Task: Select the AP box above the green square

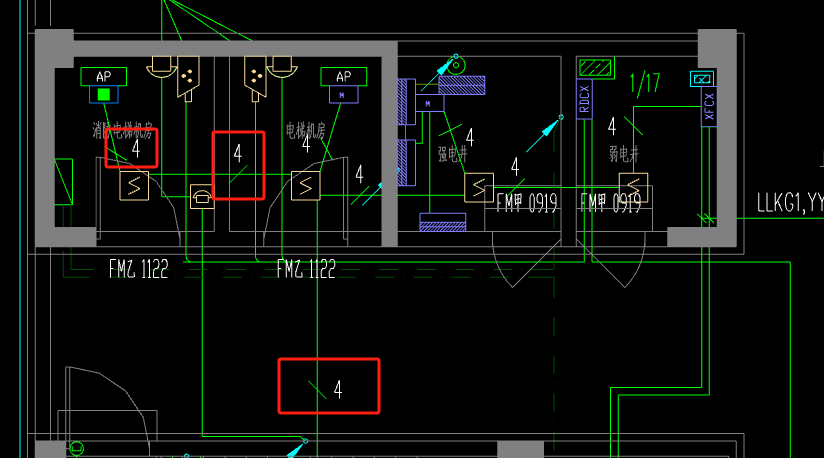Action: coord(104,77)
